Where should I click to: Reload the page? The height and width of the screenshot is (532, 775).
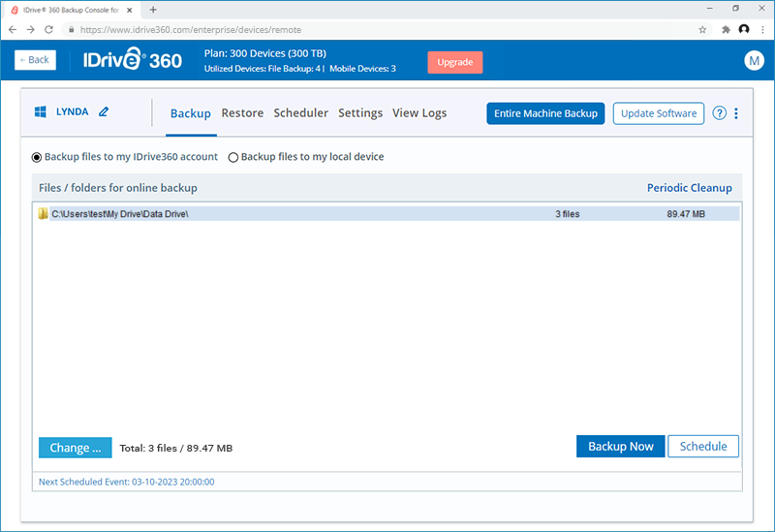pyautogui.click(x=48, y=30)
